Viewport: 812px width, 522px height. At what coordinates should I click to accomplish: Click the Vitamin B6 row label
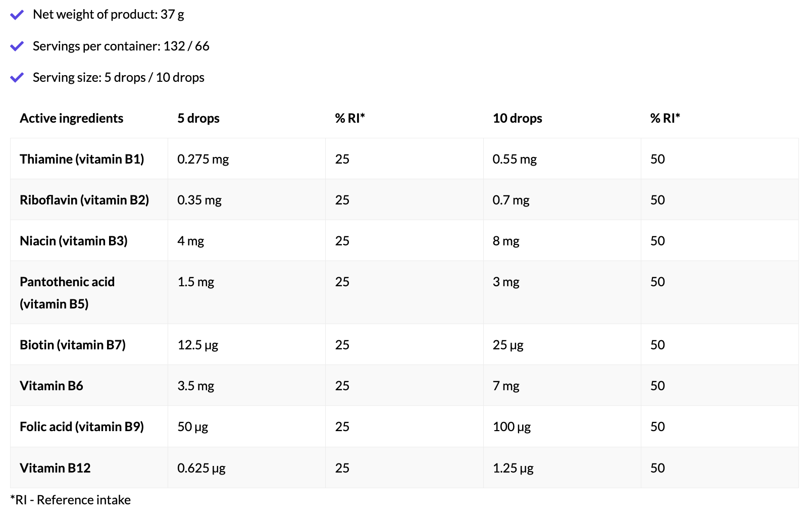(x=52, y=386)
